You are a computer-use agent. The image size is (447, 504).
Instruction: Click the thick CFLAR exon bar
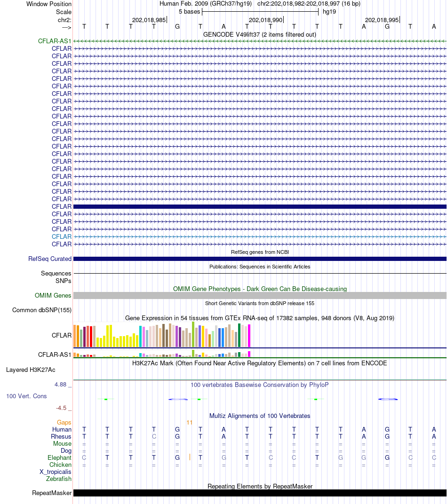click(260, 207)
